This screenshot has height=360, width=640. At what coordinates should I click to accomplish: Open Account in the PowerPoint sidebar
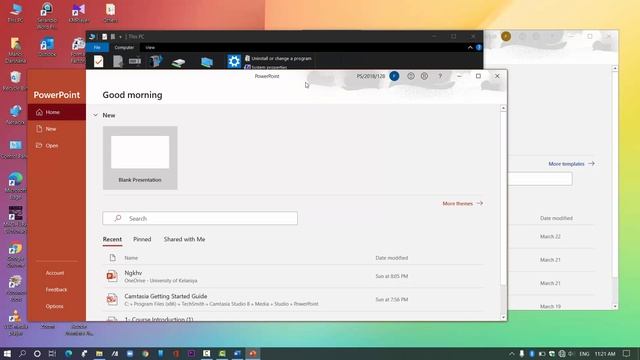coord(55,273)
